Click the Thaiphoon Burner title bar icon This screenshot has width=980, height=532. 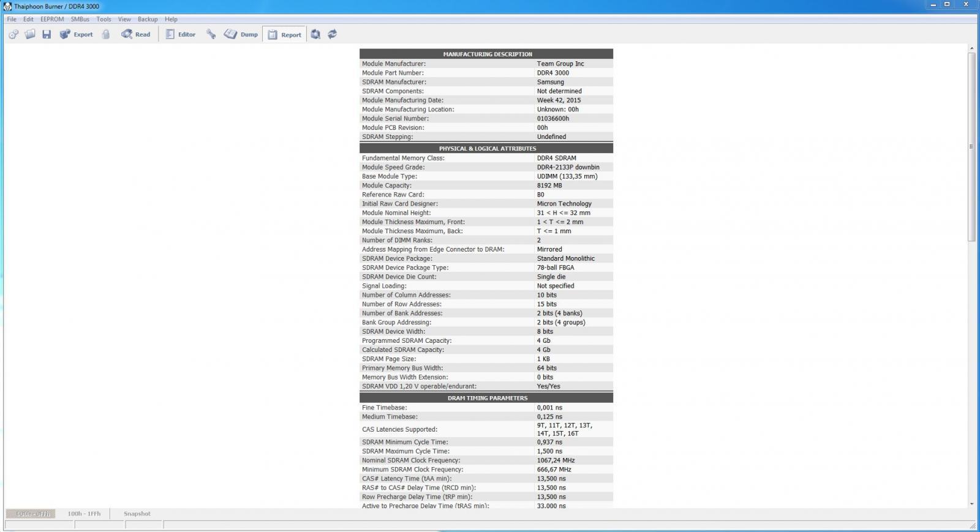[7, 6]
